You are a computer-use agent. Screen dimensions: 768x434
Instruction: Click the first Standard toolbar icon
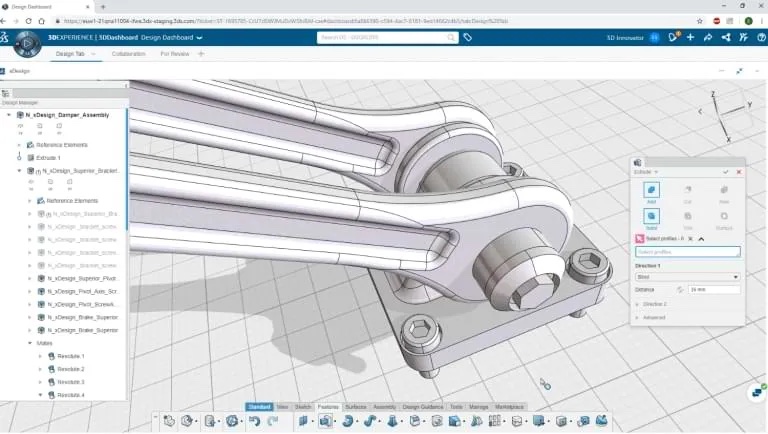point(169,421)
